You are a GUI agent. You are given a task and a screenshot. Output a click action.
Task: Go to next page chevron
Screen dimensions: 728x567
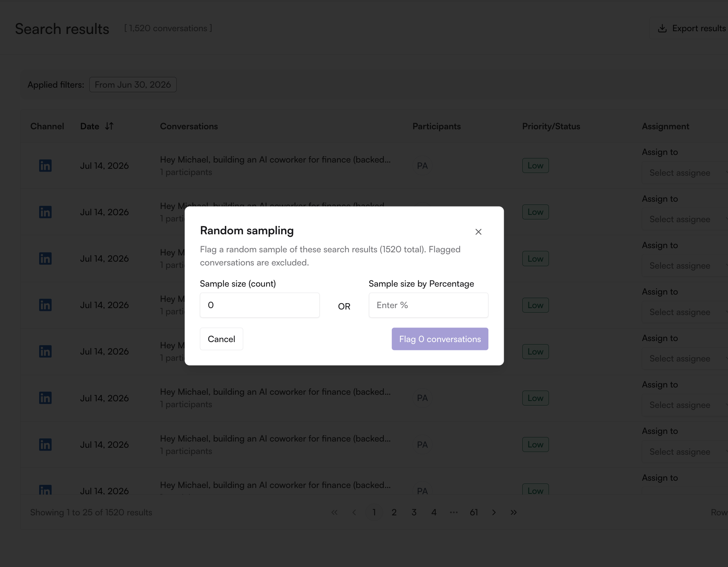(x=494, y=512)
